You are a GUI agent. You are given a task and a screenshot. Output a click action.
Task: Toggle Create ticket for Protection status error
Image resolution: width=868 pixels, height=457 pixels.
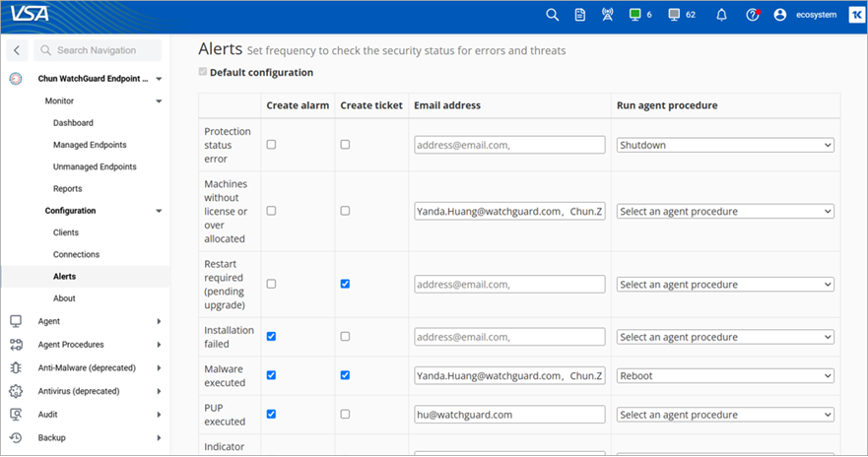pos(345,145)
